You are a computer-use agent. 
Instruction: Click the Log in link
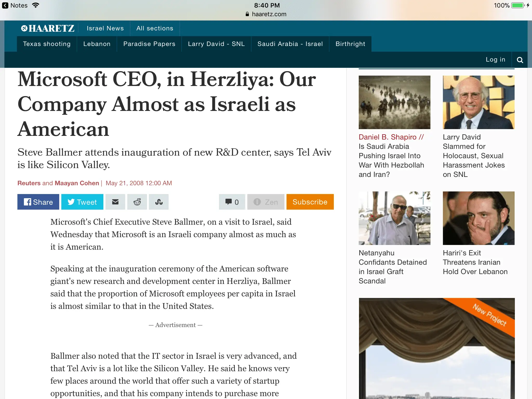click(495, 59)
